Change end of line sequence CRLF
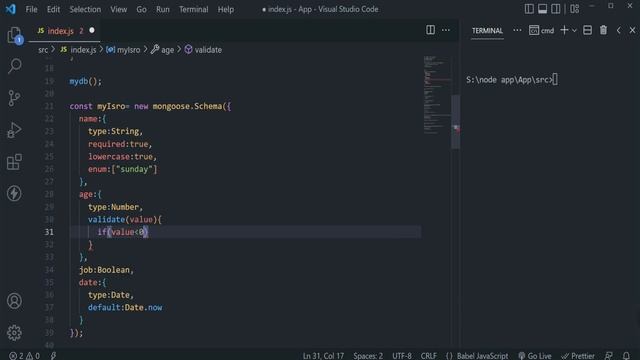The image size is (640, 360). 429,356
